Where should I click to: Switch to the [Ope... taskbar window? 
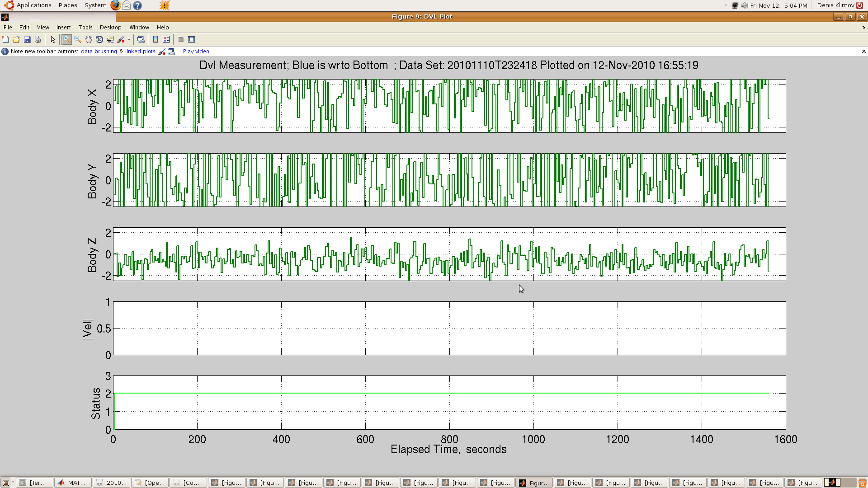(150, 483)
